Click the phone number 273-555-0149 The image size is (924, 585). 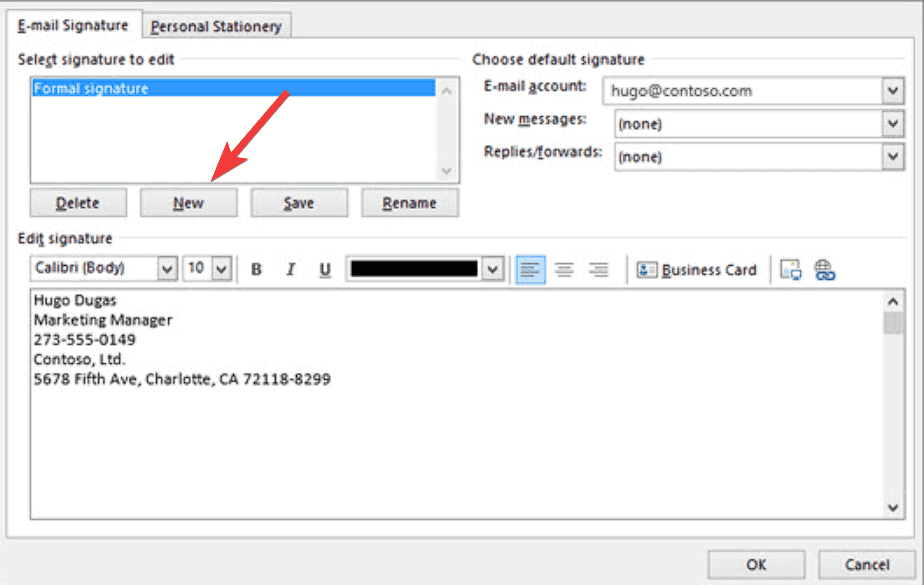(x=85, y=340)
